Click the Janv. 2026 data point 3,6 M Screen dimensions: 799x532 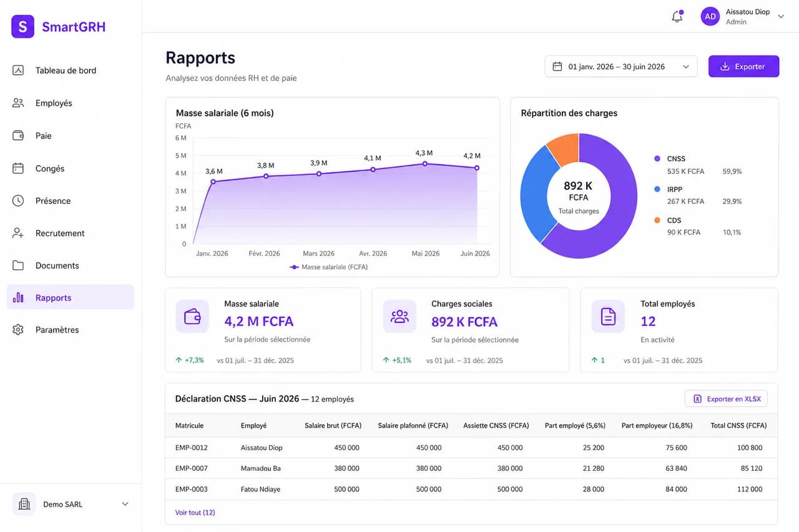tap(213, 181)
